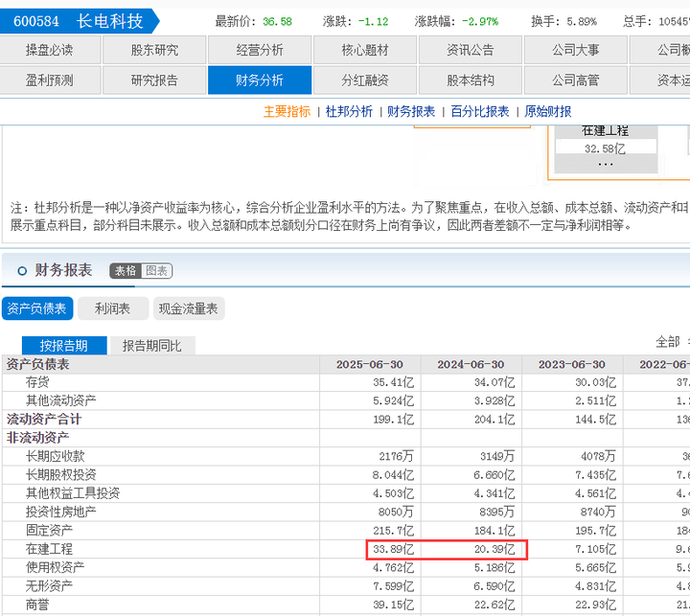Viewport: 690px width, 616px height.
Task: Click the 其他流动资产 row label
Action: (x=60, y=400)
